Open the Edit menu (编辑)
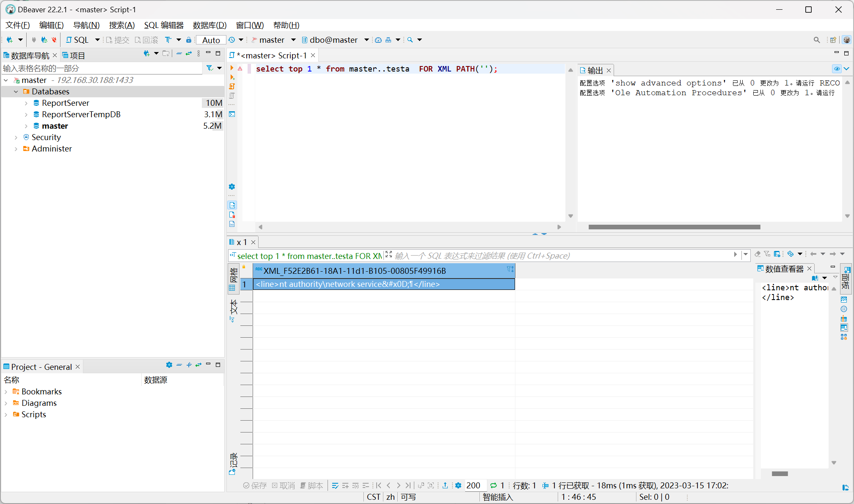This screenshot has width=854, height=504. [51, 25]
